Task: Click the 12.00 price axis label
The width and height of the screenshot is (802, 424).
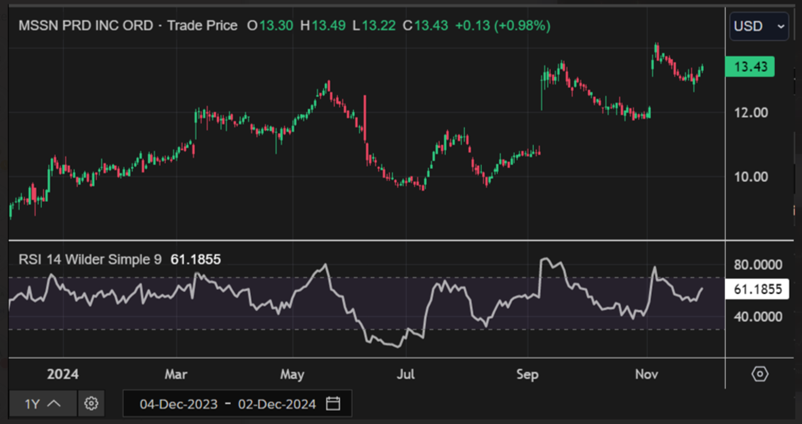Action: pos(751,113)
